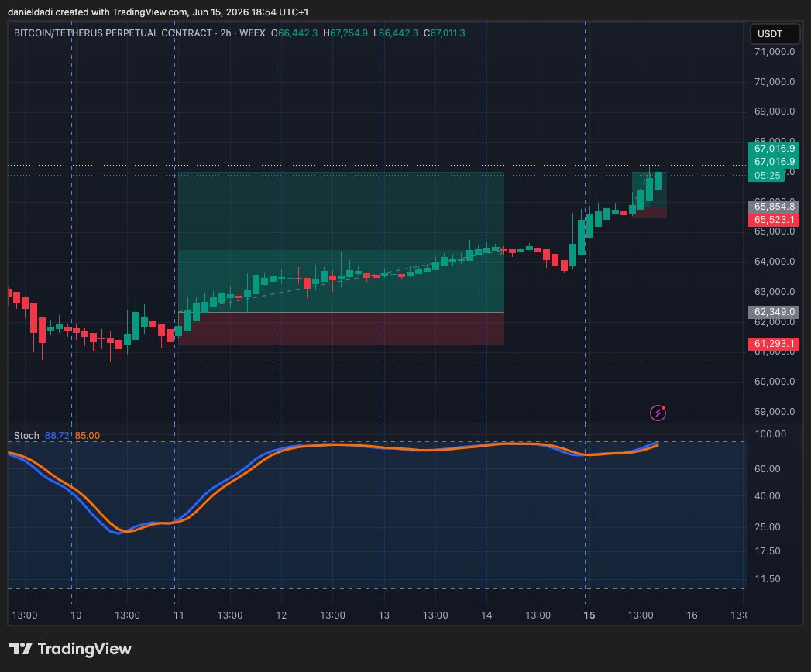The width and height of the screenshot is (811, 672).
Task: Click the 11.50 Stoch scale label
Action: click(x=768, y=579)
